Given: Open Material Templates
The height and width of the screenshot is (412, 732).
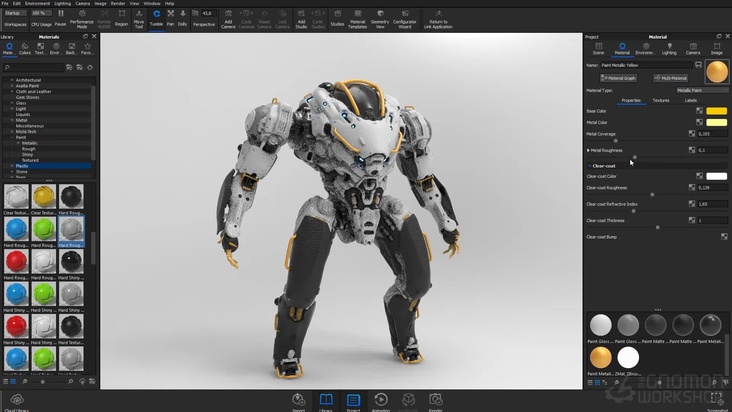Looking at the screenshot, I should [x=358, y=19].
